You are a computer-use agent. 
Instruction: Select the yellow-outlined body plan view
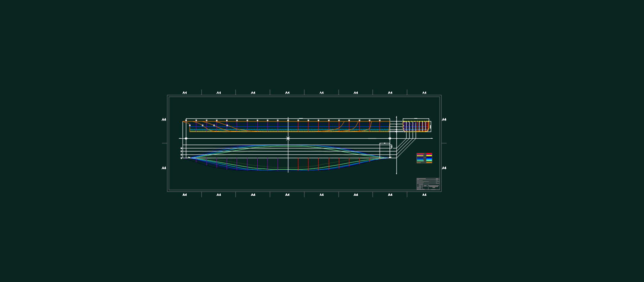(416, 126)
